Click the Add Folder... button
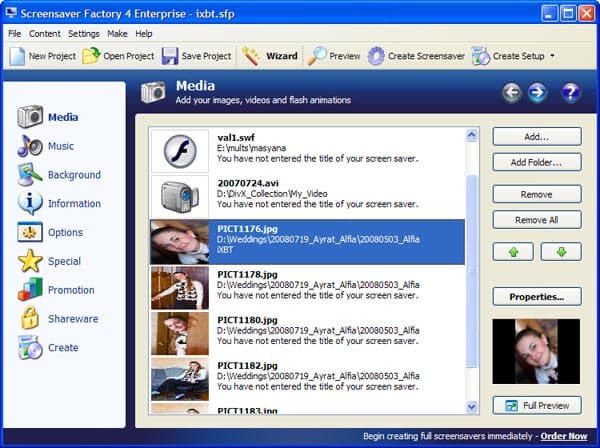Image resolution: width=600 pixels, height=448 pixels. [537, 162]
